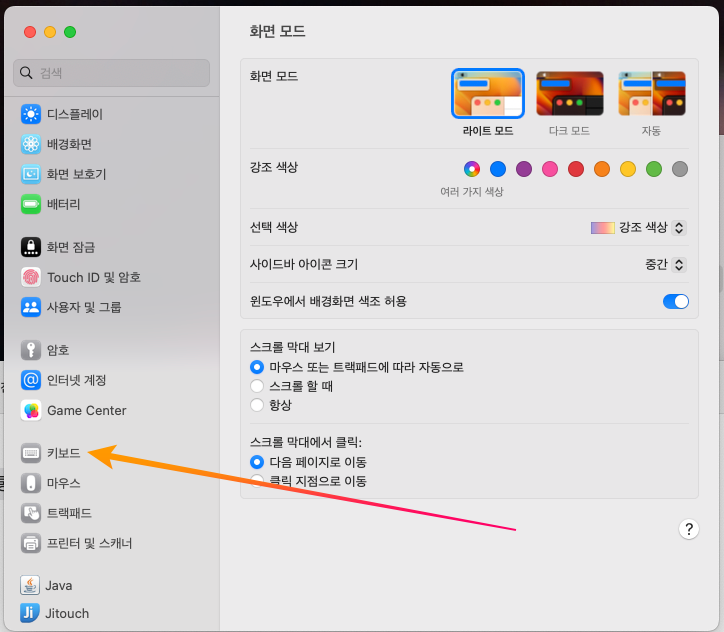Click the 마우스 label text

[64, 483]
